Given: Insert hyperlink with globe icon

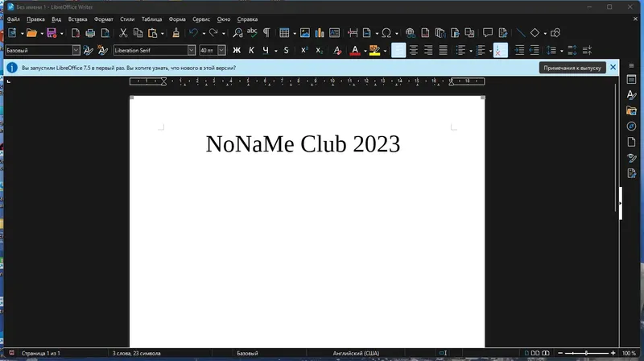Looking at the screenshot, I should click(410, 33).
